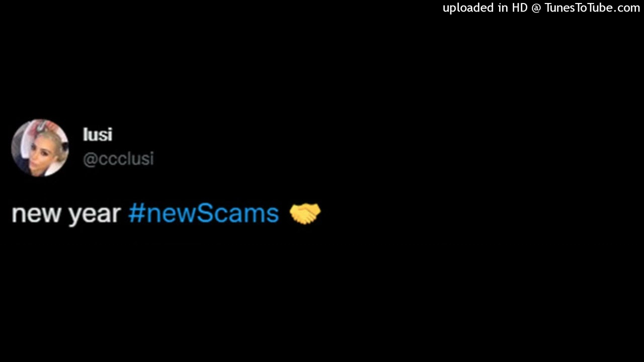The width and height of the screenshot is (644, 362).
Task: Click the handshake emoji in the tweet
Action: click(305, 214)
